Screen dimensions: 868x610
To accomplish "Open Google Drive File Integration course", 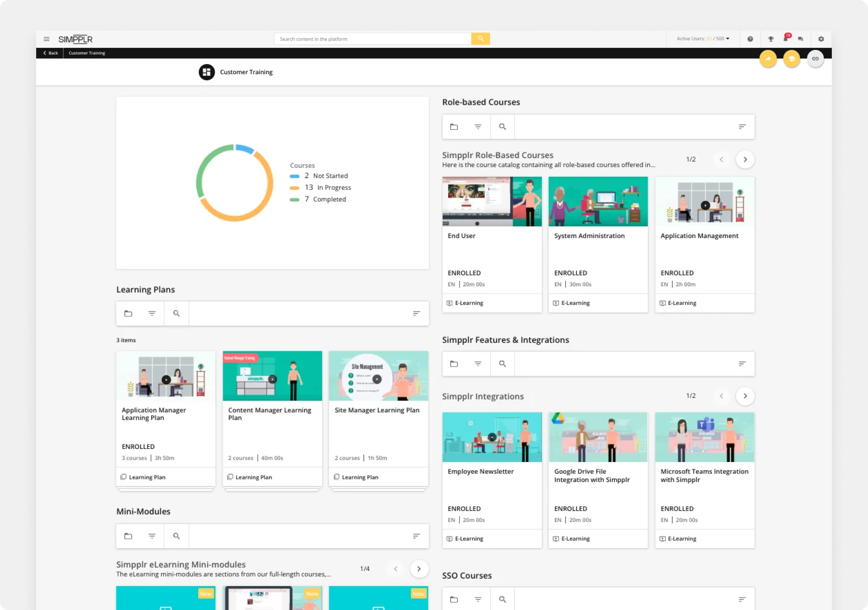I will tap(598, 480).
